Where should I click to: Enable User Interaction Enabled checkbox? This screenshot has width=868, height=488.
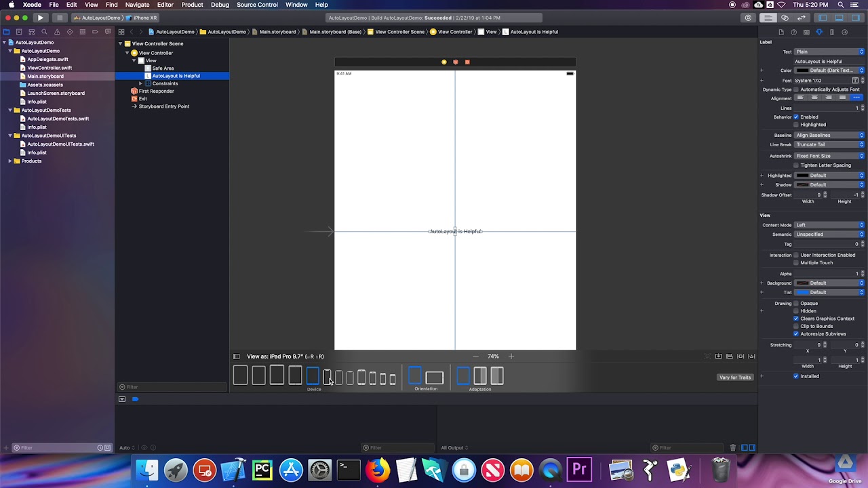(796, 255)
